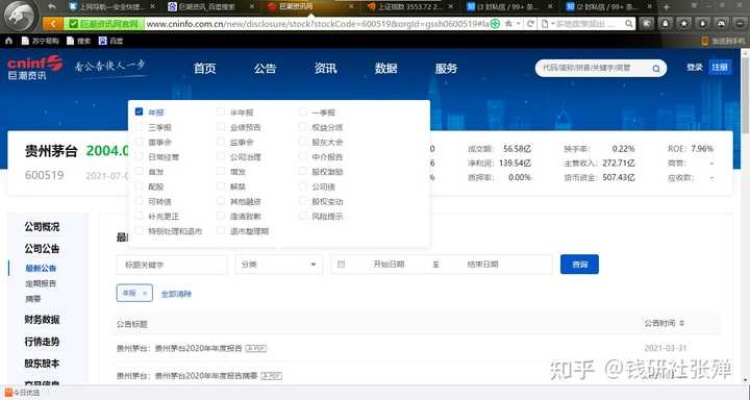750x400 pixels.
Task: Remove the 年报 filter tag via its x
Action: (x=144, y=293)
